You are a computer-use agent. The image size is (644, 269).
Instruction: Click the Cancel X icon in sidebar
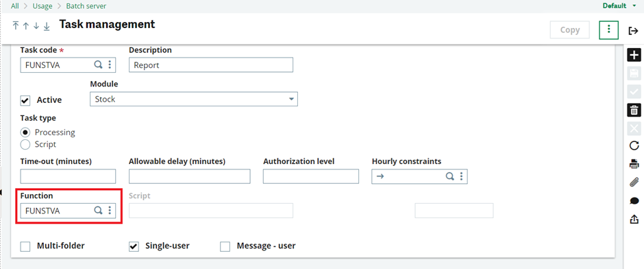(634, 128)
